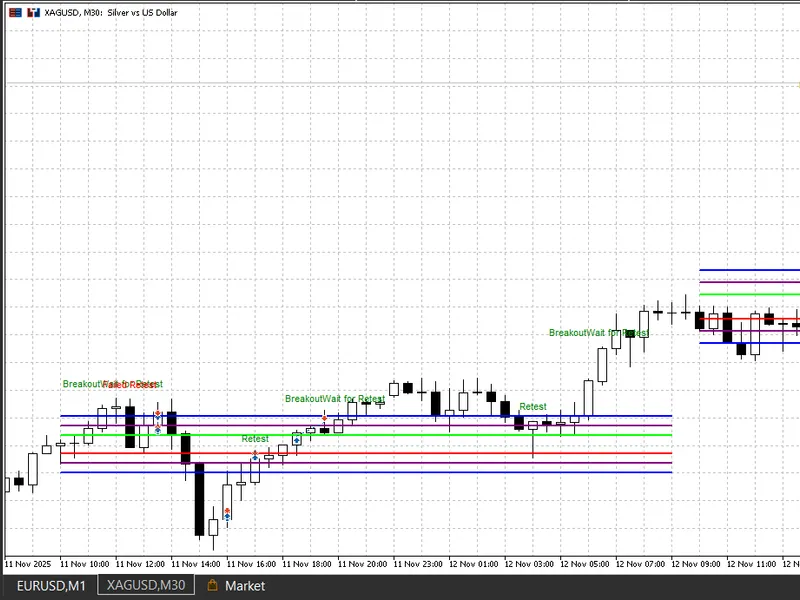This screenshot has width=800, height=600.
Task: Click the 11 Nov 18:00 time axis label
Action: point(307,564)
